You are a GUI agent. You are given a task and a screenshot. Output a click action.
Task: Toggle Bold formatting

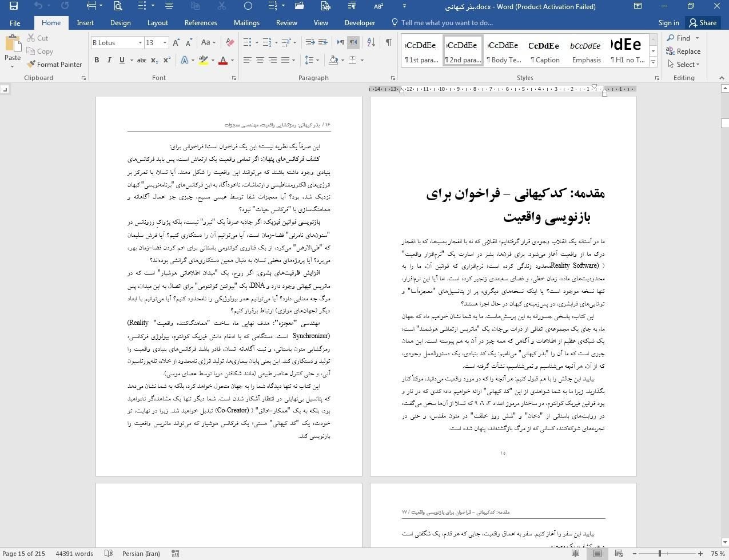tap(97, 60)
